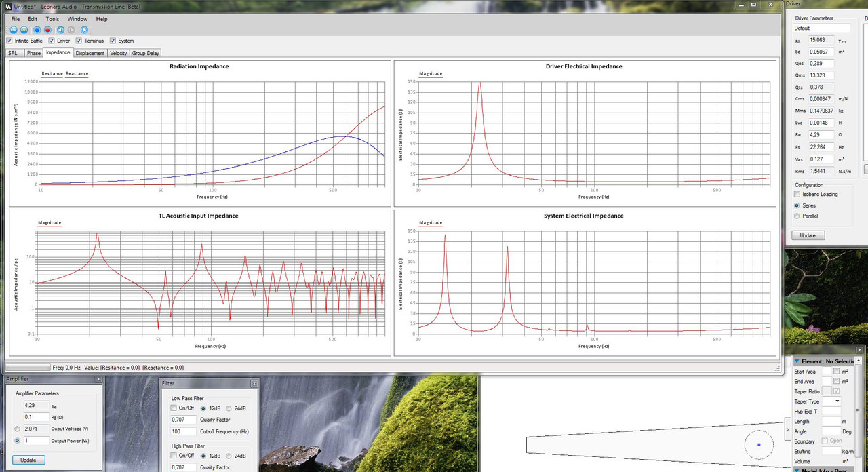Click the Fs field showing 22,264

[x=821, y=146]
